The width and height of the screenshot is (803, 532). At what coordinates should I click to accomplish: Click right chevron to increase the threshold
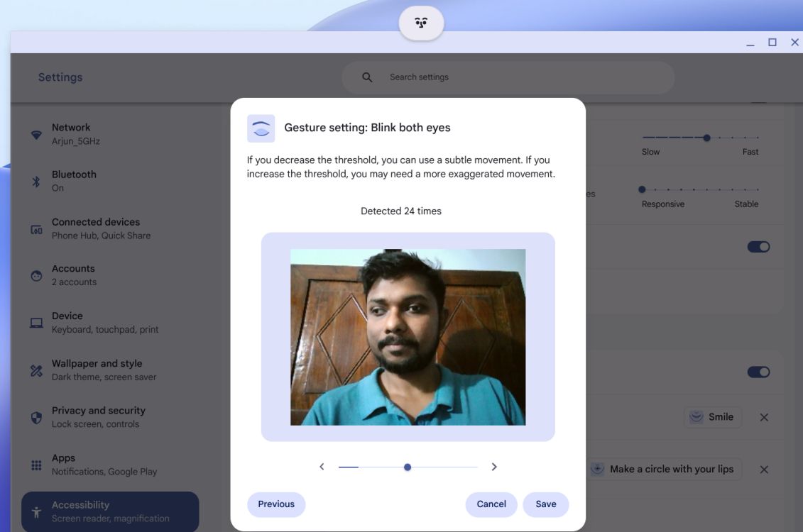(x=495, y=467)
